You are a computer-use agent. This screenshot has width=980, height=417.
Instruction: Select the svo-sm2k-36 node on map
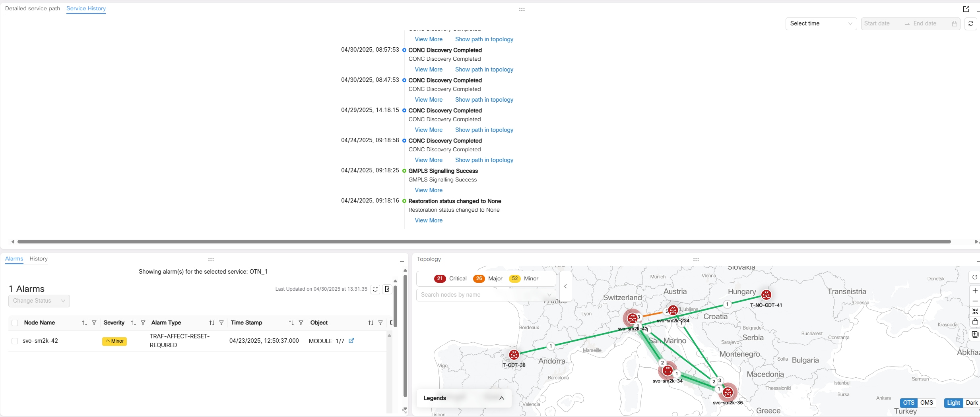click(728, 392)
